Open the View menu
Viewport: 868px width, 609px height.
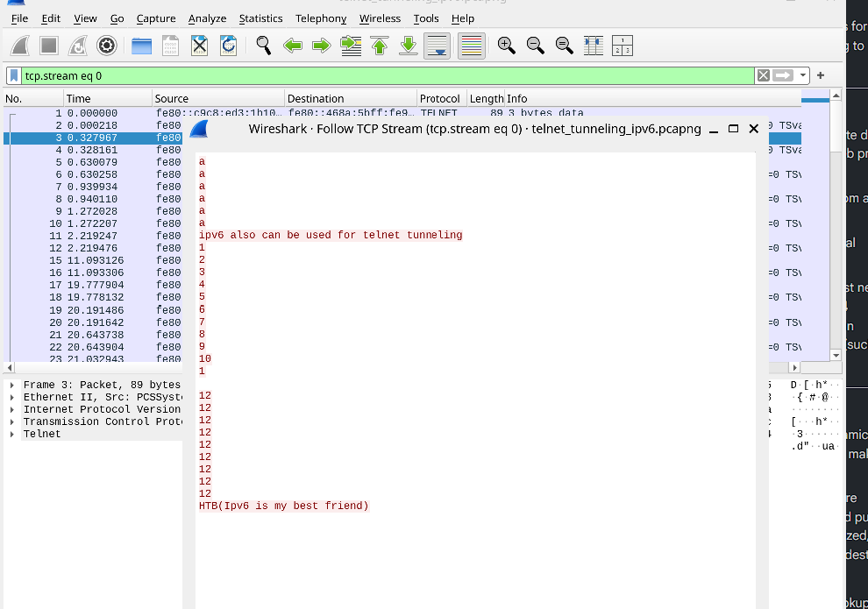point(85,18)
